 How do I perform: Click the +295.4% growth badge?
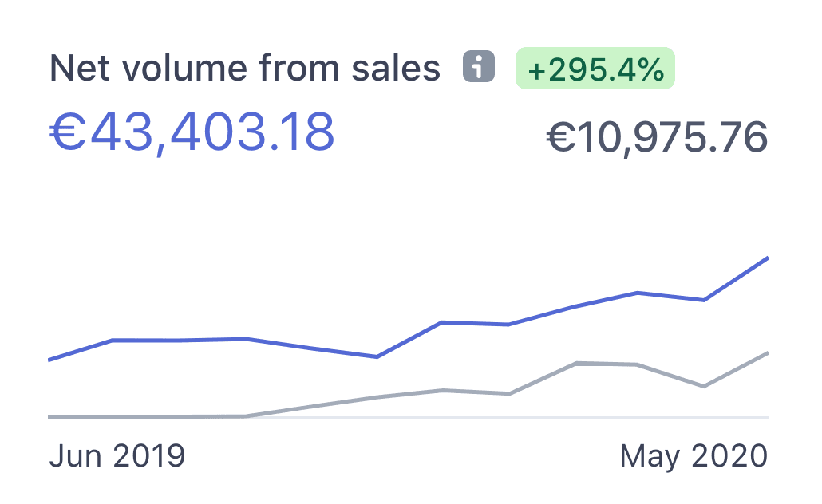click(x=595, y=69)
